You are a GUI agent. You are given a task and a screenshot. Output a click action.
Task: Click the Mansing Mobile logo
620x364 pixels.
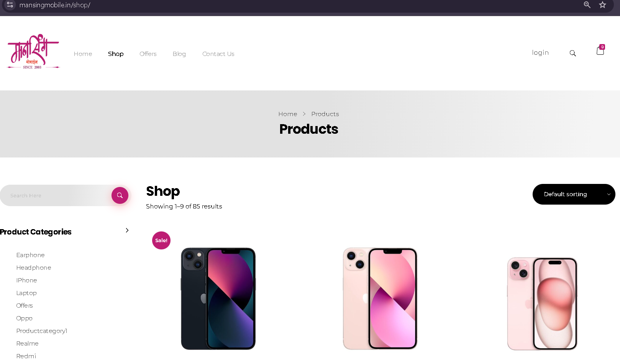click(x=33, y=52)
